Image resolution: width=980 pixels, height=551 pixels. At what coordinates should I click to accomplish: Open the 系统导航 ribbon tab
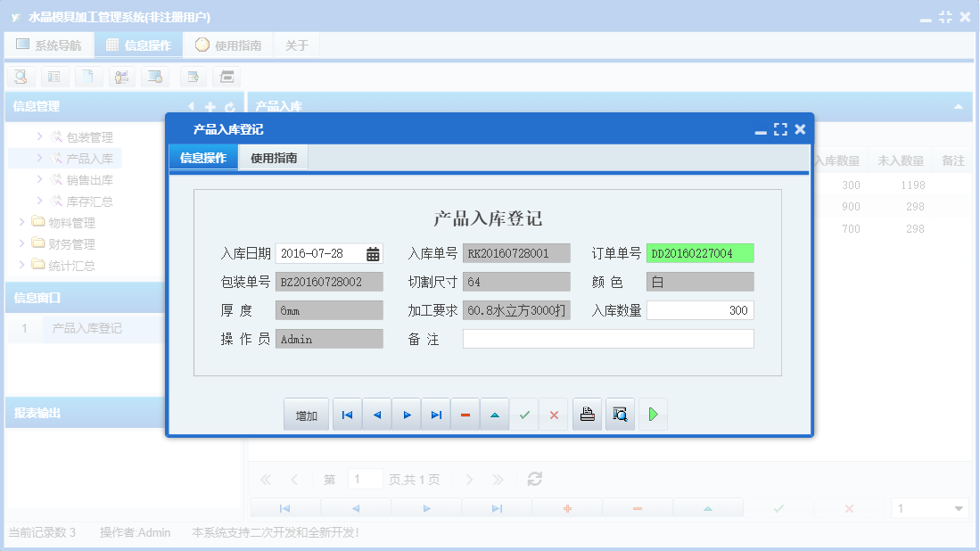[49, 44]
